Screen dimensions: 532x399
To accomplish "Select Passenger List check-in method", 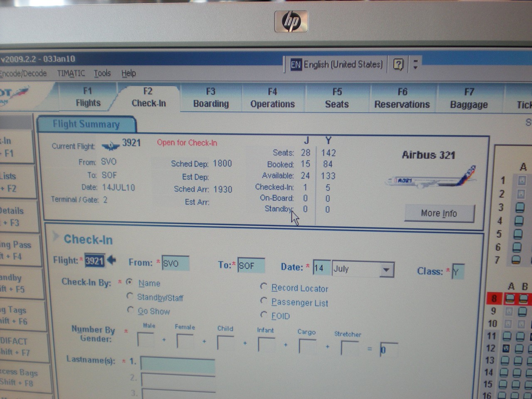I will tap(264, 300).
